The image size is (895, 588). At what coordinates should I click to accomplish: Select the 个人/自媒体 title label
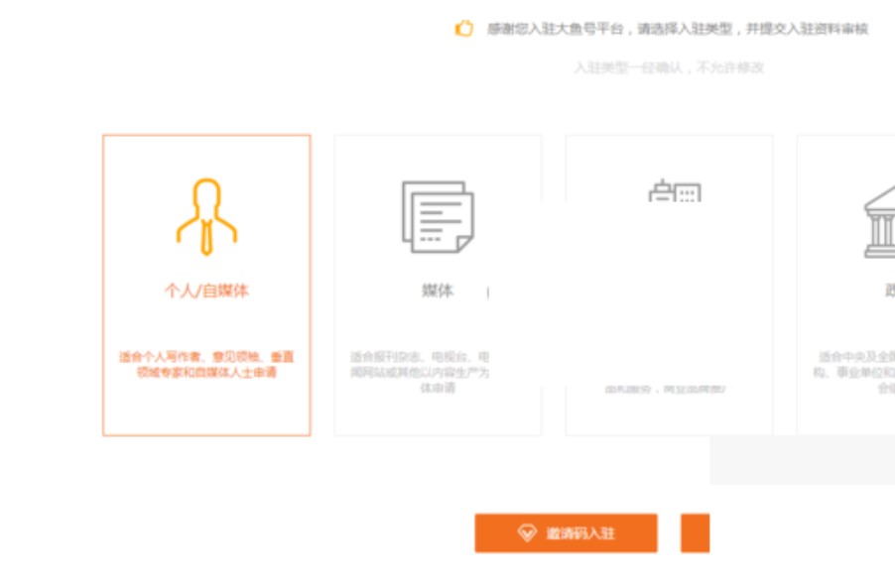click(206, 292)
